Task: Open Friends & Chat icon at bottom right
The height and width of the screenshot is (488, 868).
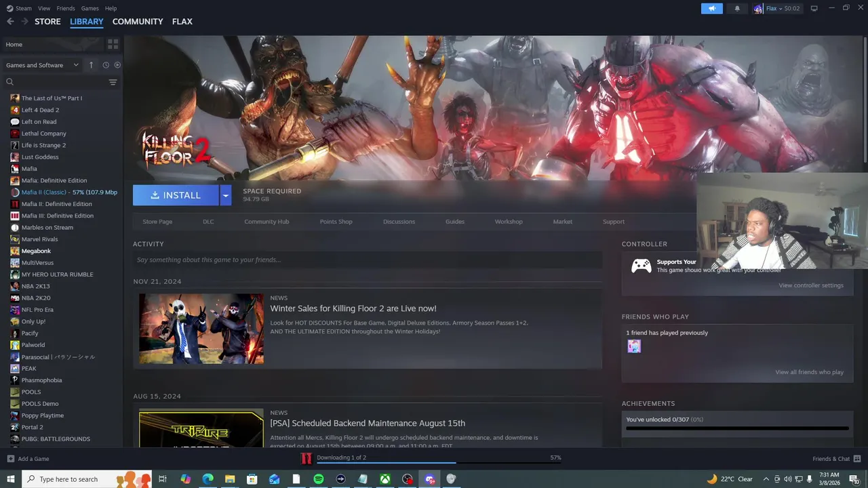Action: pos(857,459)
